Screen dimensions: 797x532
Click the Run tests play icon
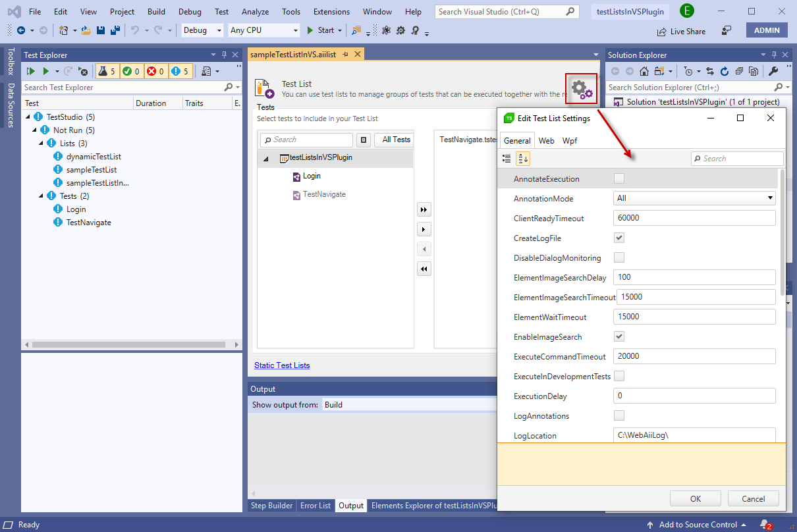click(x=46, y=71)
